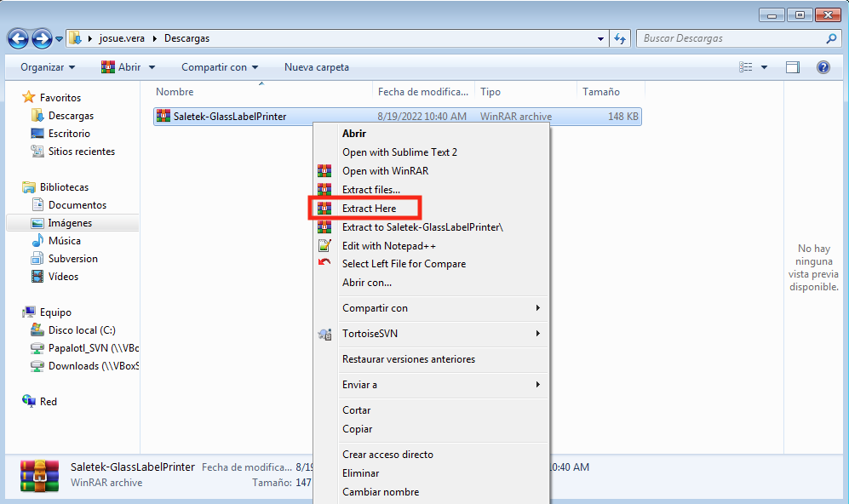Toggle the preview pane icon
Screen dimensions: 849x504
(x=793, y=67)
